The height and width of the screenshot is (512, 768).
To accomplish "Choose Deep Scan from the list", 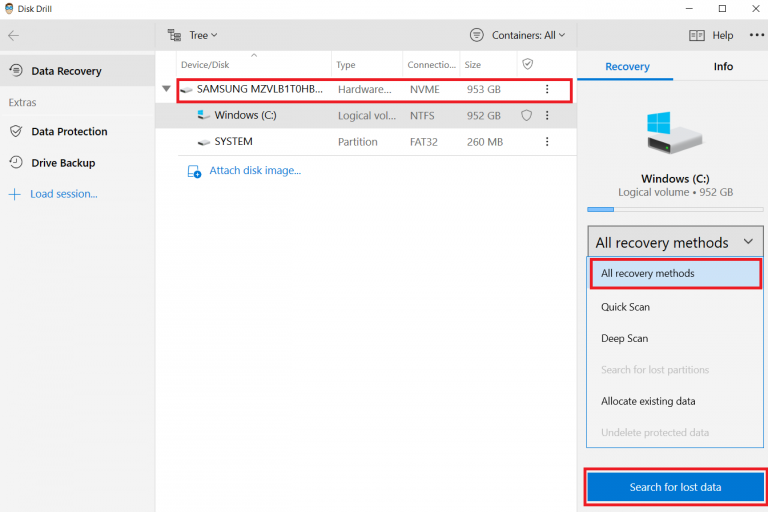I will coord(624,338).
